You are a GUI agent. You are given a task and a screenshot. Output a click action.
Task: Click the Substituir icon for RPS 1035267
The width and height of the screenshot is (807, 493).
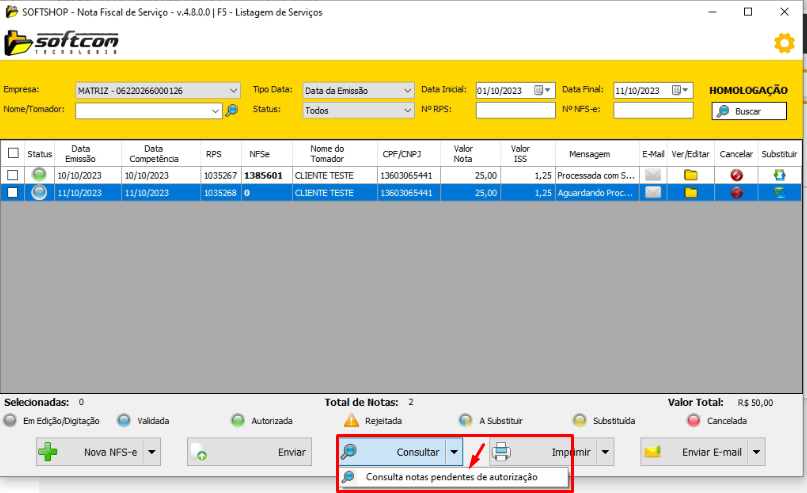(779, 175)
